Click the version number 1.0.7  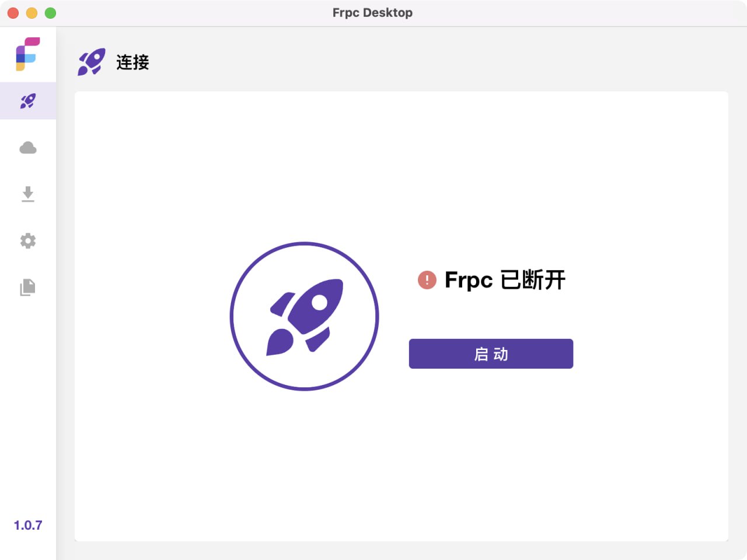pyautogui.click(x=27, y=524)
